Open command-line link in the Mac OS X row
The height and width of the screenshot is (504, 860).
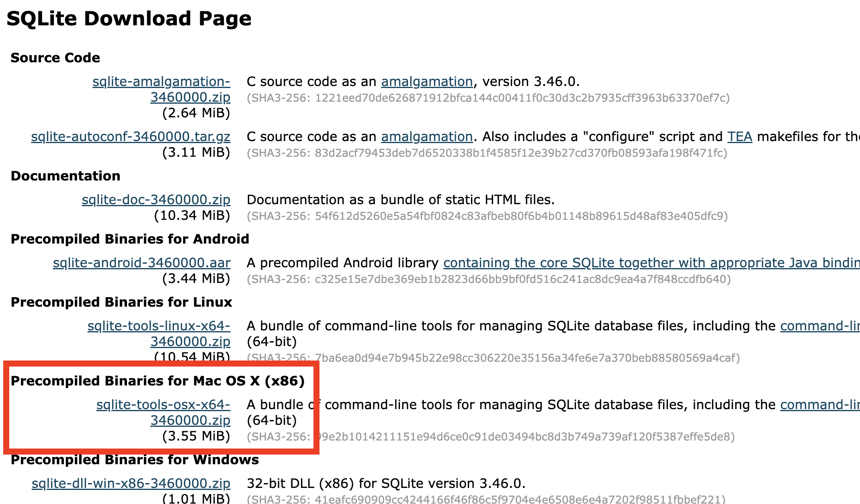coord(820,405)
